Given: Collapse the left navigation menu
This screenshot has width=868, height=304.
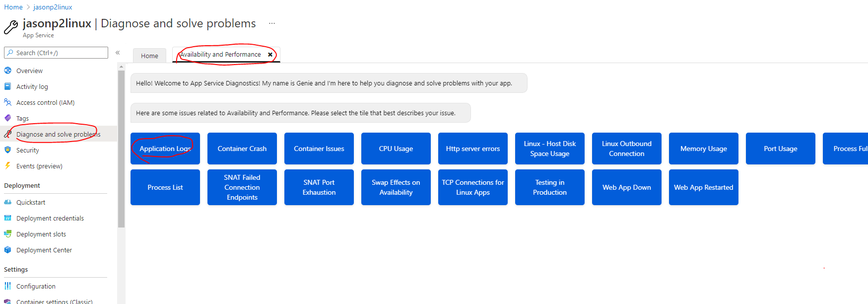Looking at the screenshot, I should tap(118, 53).
